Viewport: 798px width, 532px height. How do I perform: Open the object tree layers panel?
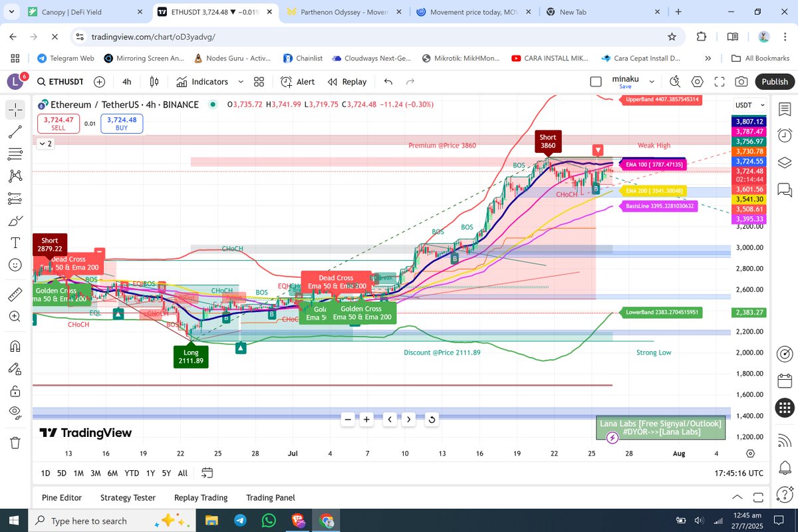[x=785, y=162]
